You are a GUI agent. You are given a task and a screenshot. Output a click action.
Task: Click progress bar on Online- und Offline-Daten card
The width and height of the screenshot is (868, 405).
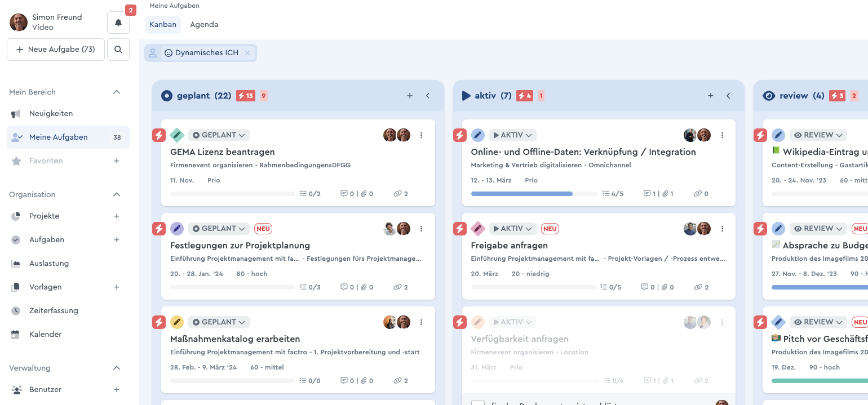click(x=534, y=194)
